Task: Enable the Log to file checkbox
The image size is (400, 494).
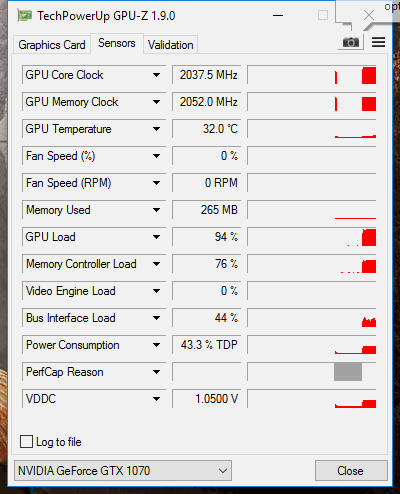Action: 26,441
